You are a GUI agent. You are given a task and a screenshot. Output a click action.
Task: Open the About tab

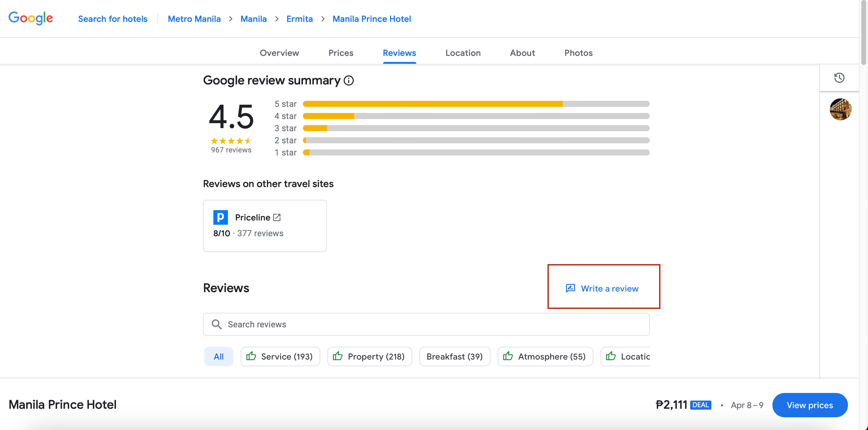pos(522,53)
